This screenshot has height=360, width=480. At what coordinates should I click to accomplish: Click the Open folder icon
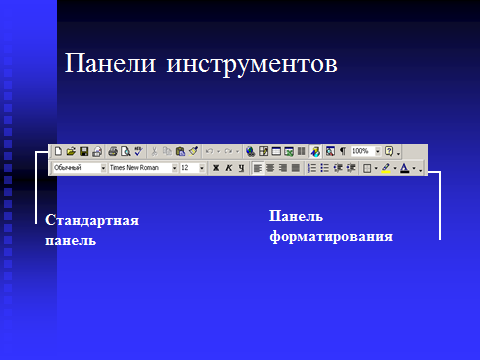[x=71, y=151]
